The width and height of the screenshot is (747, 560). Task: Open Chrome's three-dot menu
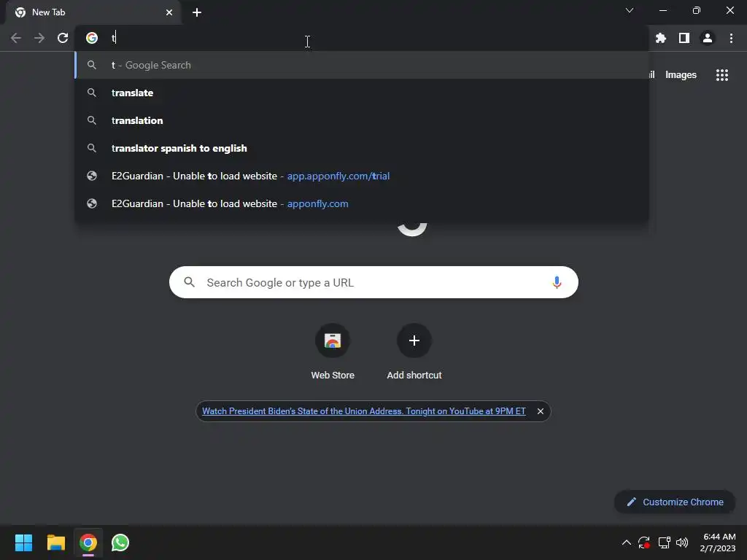coord(731,38)
